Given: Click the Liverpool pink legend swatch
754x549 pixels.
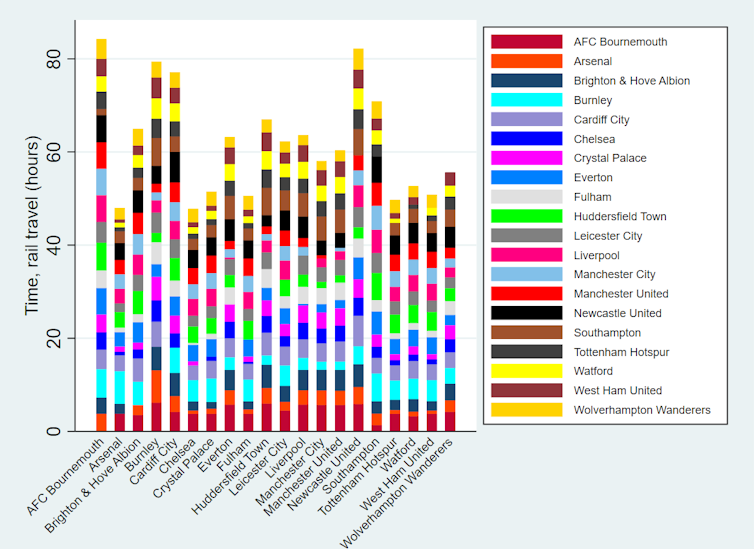Looking at the screenshot, I should pyautogui.click(x=527, y=255).
